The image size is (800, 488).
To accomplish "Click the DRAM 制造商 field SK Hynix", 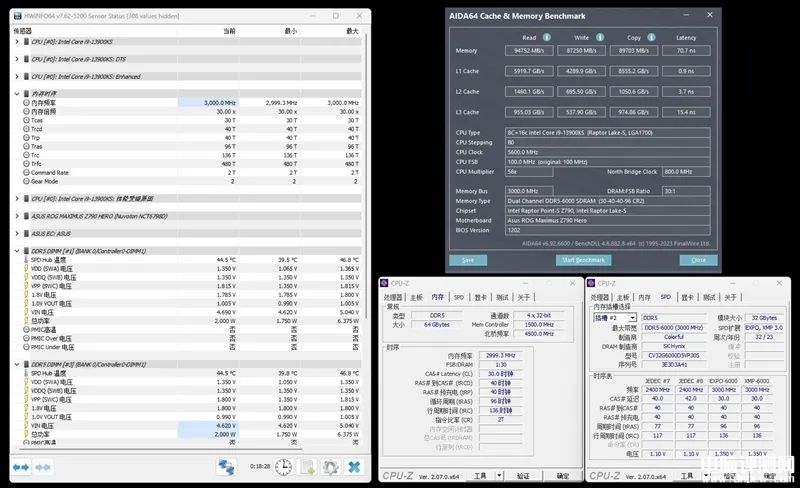I will [x=674, y=346].
